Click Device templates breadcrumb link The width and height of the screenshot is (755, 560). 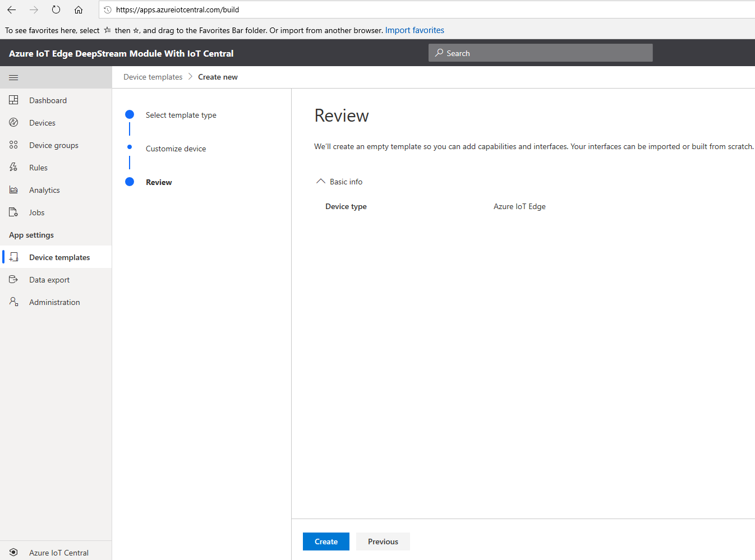[153, 77]
